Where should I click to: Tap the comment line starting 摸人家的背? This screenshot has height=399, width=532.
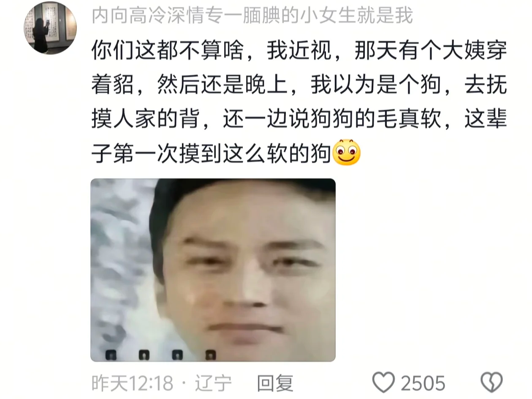[x=299, y=119]
